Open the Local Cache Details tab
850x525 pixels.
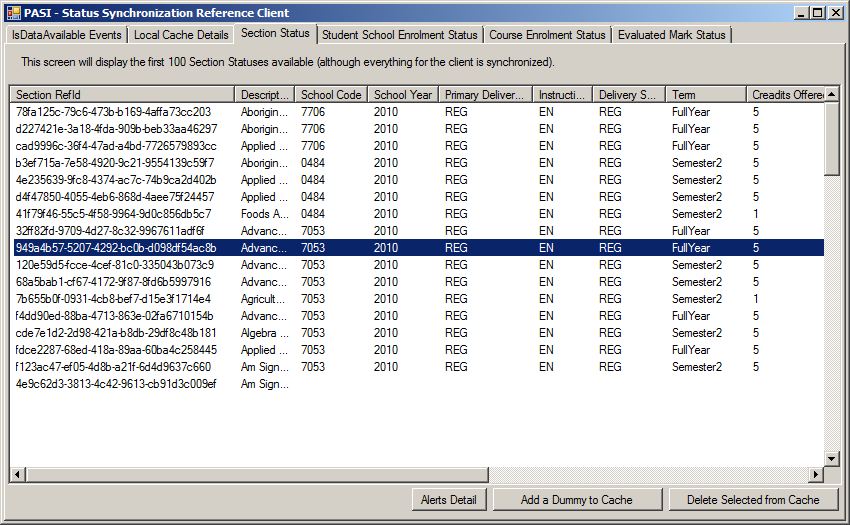181,35
